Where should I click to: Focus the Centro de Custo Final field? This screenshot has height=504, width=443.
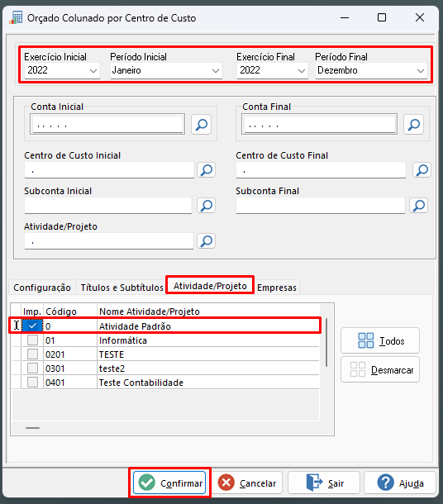(321, 169)
